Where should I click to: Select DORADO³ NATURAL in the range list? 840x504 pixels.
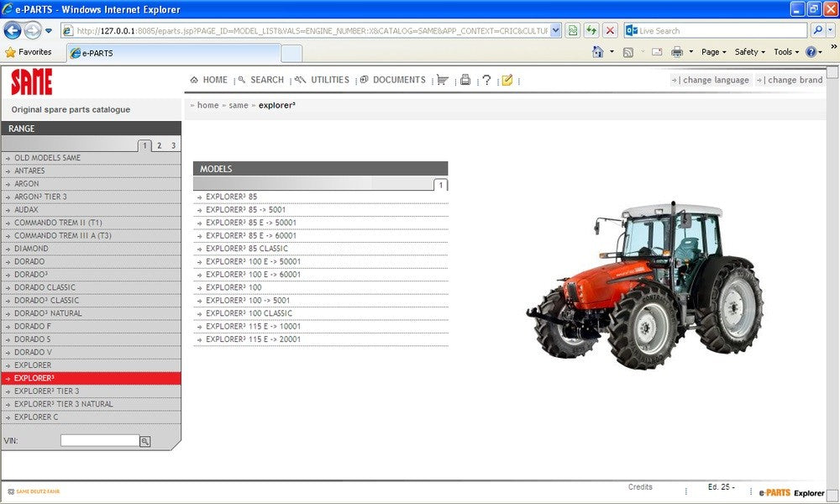(x=48, y=313)
